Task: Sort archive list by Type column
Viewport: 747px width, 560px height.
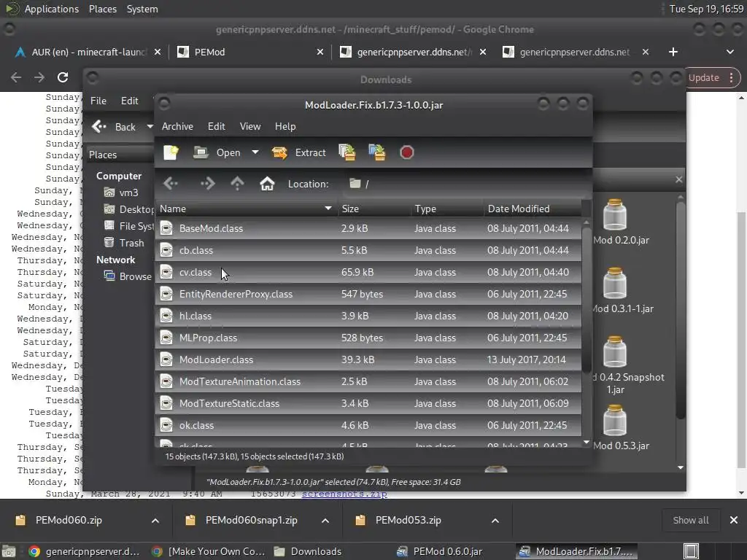Action: tap(447, 209)
